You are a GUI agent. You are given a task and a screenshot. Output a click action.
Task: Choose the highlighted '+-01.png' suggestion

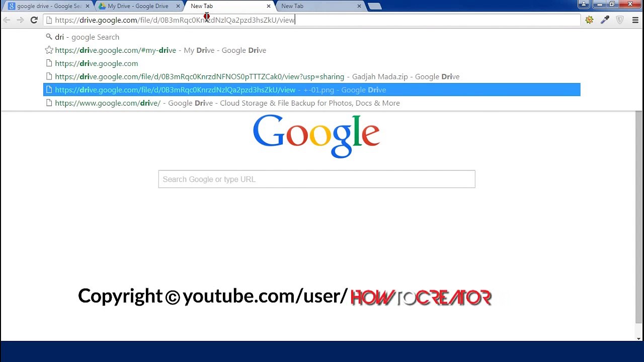312,89
